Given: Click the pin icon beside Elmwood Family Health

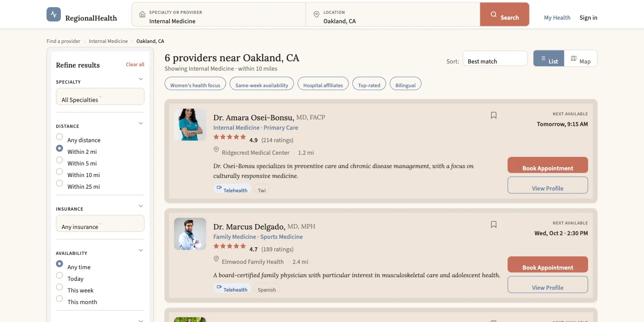Looking at the screenshot, I should pyautogui.click(x=216, y=259).
